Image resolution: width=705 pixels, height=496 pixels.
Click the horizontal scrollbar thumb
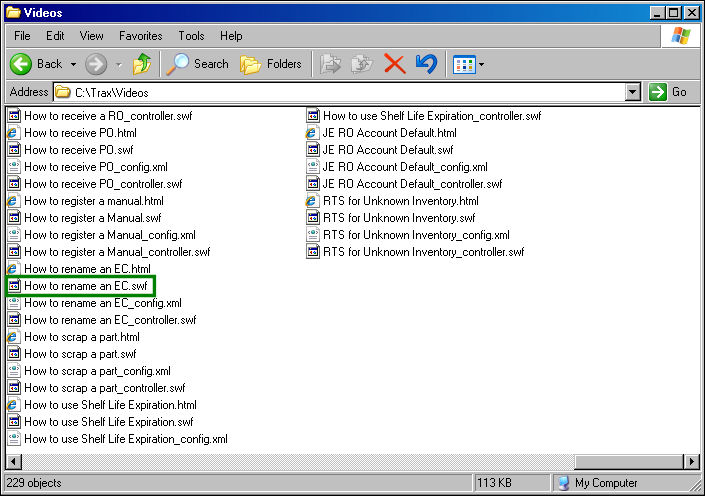(x=629, y=461)
